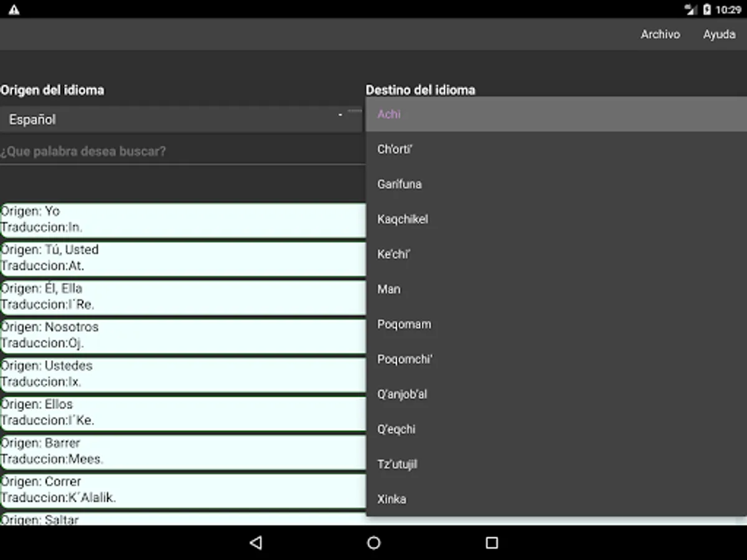Select Q'eqchi in the dropdown list

557,429
